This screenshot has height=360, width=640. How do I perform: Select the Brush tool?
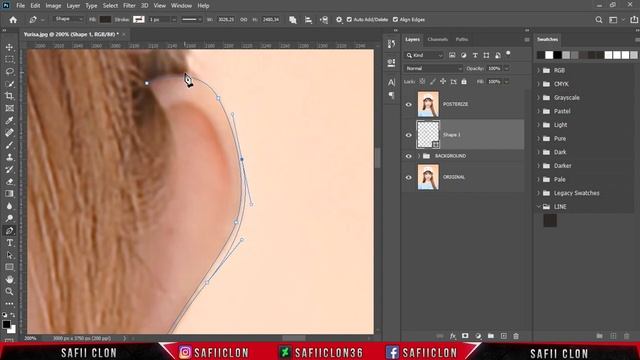coord(9,145)
